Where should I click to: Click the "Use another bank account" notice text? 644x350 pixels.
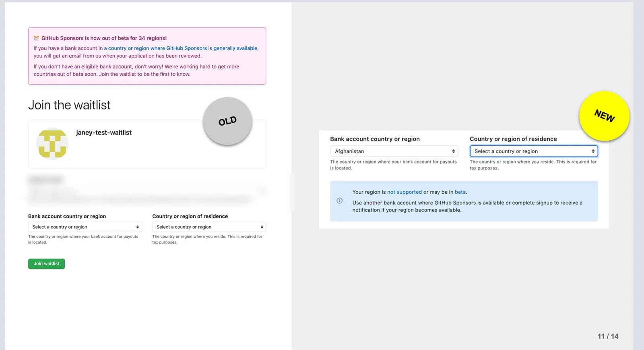(467, 206)
